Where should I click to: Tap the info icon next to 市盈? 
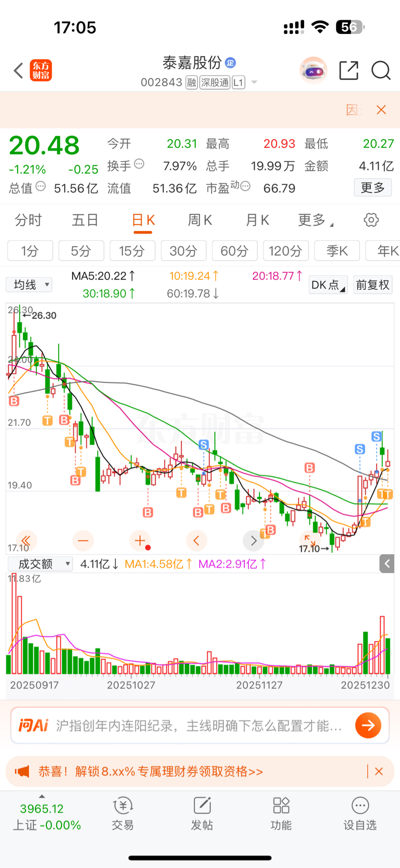245,186
